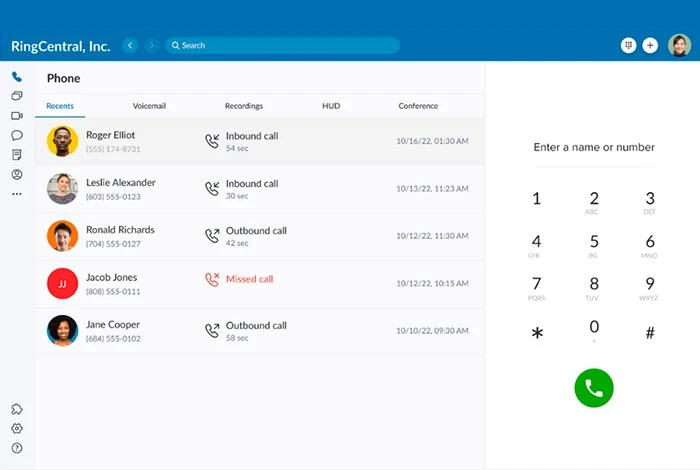Open the Phone section in sidebar
Viewport: 700px width, 470px height.
coord(17,77)
